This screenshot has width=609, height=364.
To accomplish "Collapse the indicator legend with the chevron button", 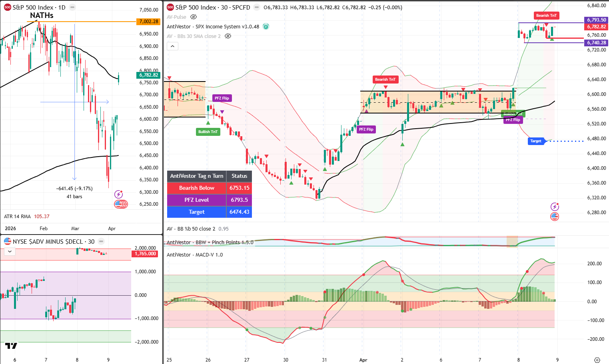I will click(172, 46).
